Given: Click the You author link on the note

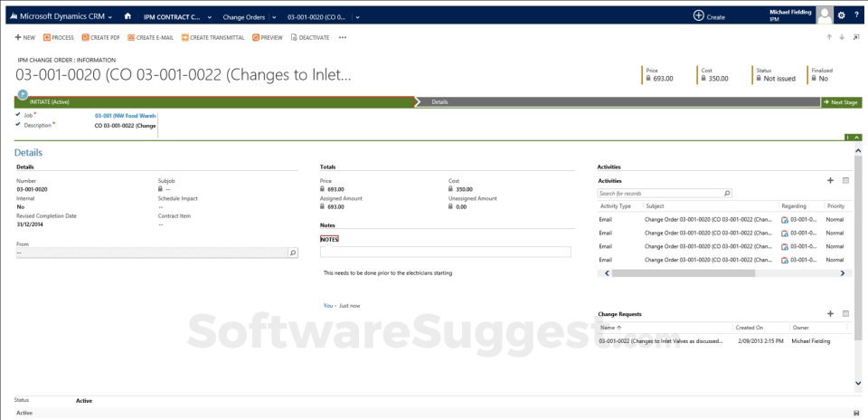Looking at the screenshot, I should (x=328, y=306).
